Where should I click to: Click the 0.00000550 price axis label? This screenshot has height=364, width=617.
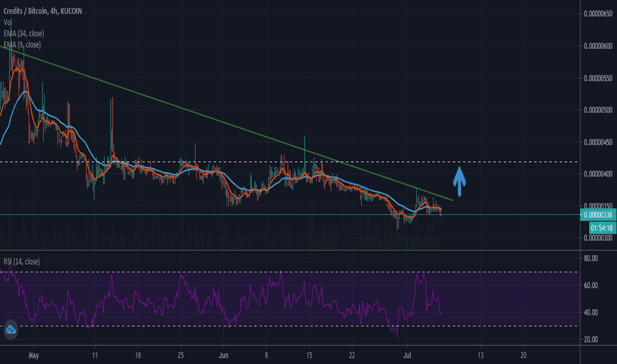click(598, 78)
